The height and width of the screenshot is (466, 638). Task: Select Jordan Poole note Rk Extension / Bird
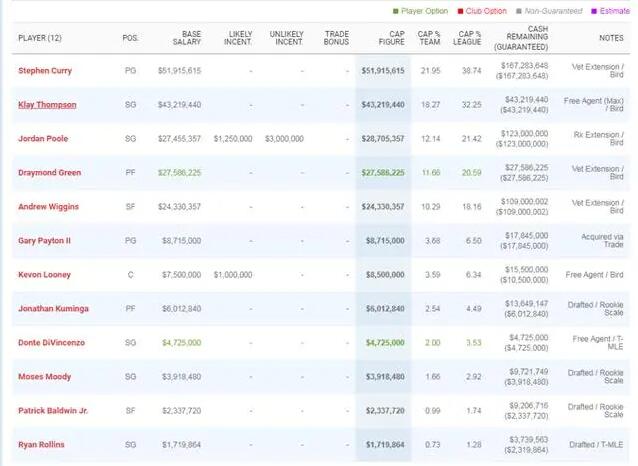point(598,138)
